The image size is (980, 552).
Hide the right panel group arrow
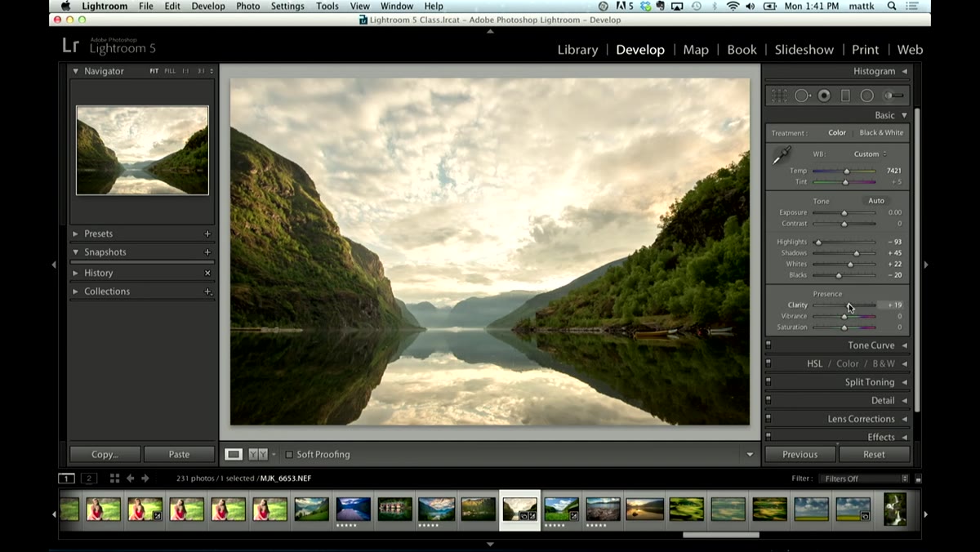(x=925, y=265)
